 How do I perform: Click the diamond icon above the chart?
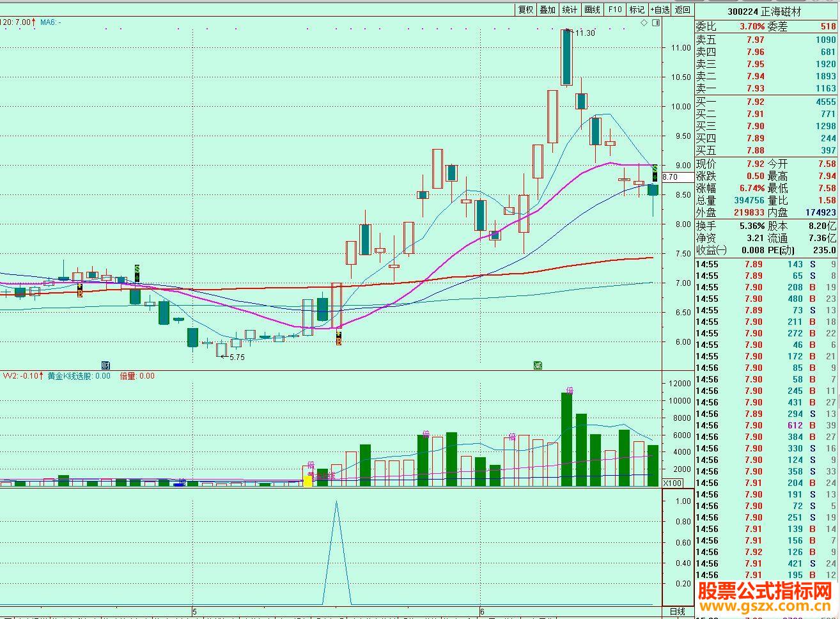(x=644, y=23)
